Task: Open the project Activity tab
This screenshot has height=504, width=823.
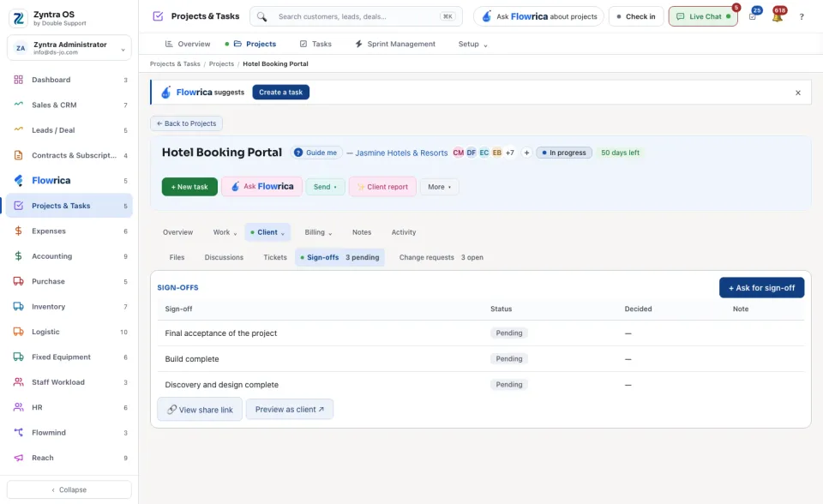Action: pyautogui.click(x=404, y=232)
